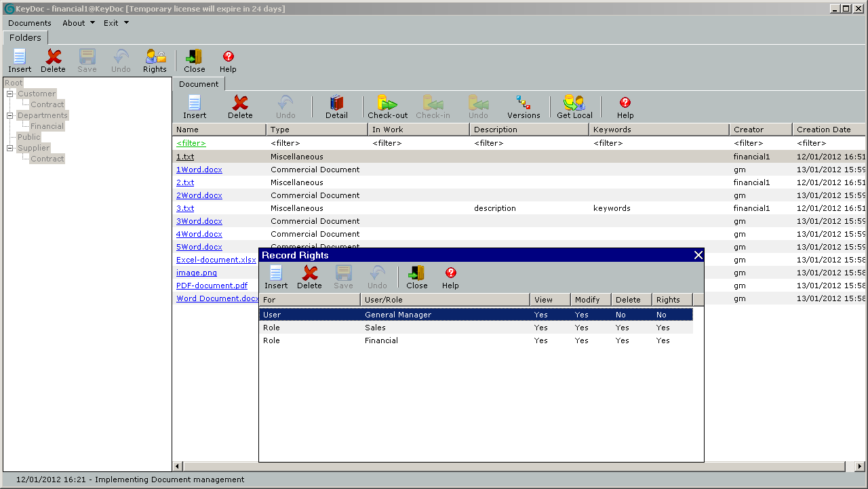Click the Name column filter field
The image size is (868, 489).
point(191,143)
